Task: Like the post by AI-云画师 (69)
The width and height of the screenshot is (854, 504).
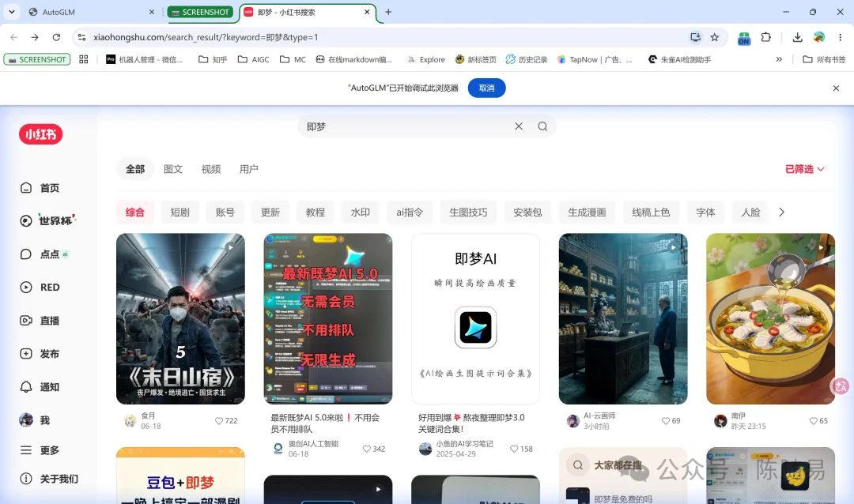Action: point(666,421)
